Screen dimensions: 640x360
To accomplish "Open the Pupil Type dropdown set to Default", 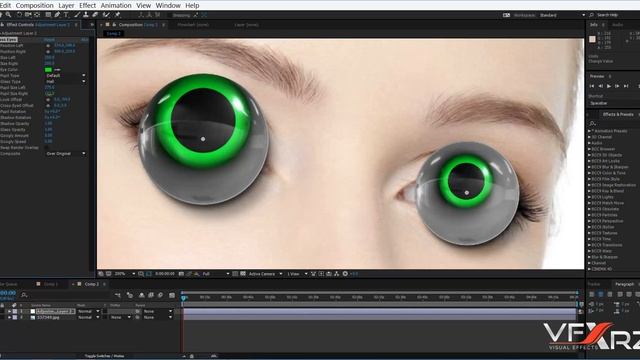I will pos(65,76).
